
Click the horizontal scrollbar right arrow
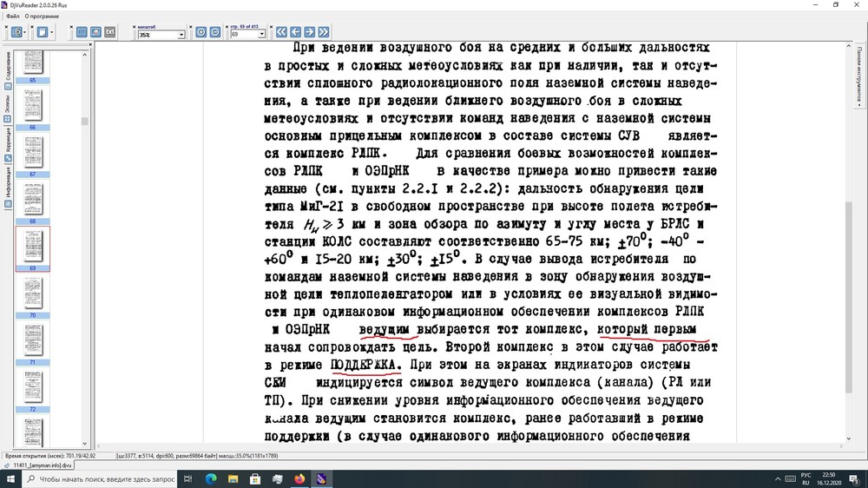tap(841, 446)
